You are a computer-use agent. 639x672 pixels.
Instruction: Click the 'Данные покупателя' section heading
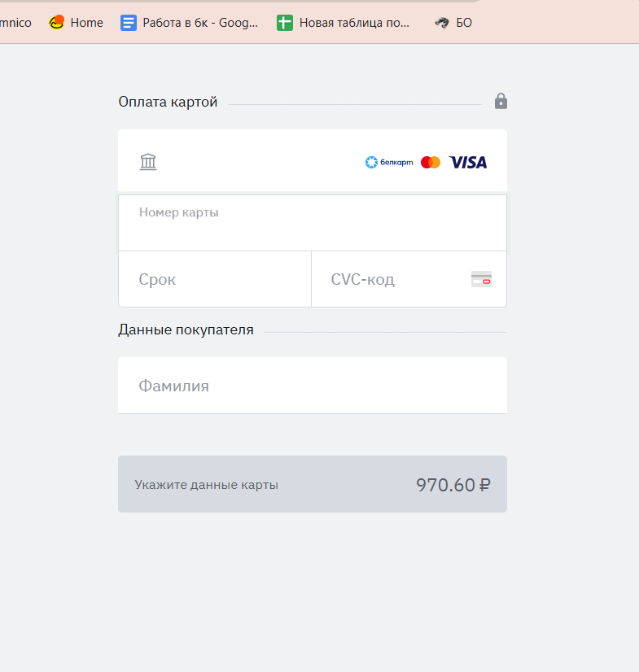click(x=186, y=329)
